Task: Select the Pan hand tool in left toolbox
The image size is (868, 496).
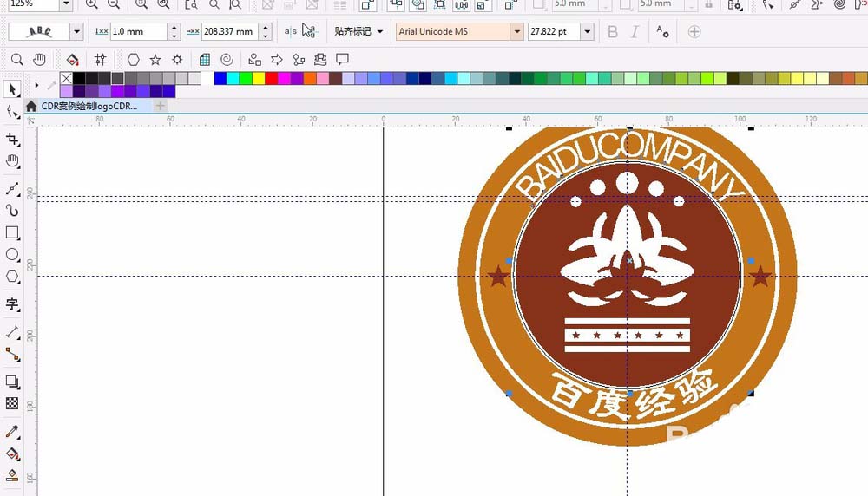Action: [x=12, y=161]
